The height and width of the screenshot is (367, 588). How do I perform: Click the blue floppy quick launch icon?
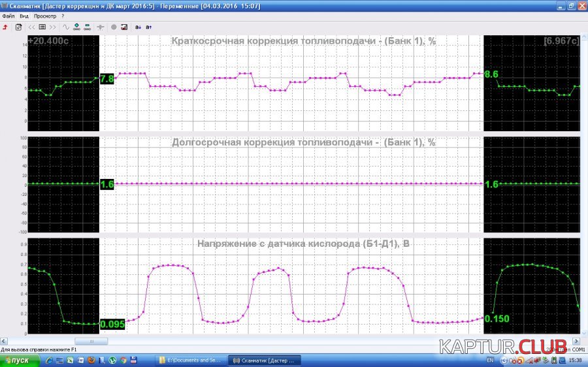point(133,360)
